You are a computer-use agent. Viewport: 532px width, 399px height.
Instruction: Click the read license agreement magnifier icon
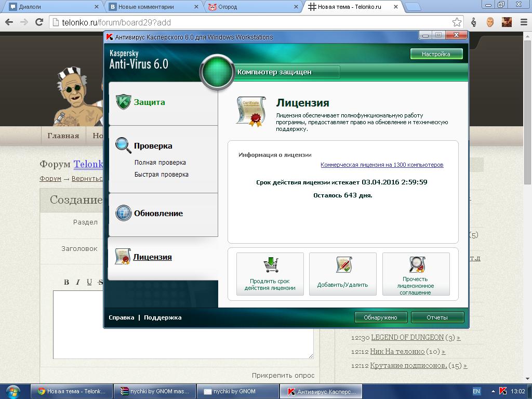pos(417,264)
